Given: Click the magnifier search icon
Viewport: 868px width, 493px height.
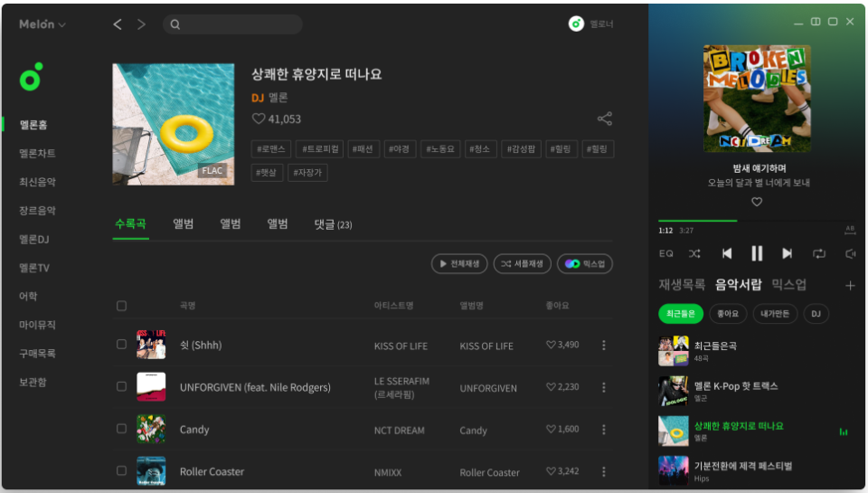Looking at the screenshot, I should tap(175, 24).
